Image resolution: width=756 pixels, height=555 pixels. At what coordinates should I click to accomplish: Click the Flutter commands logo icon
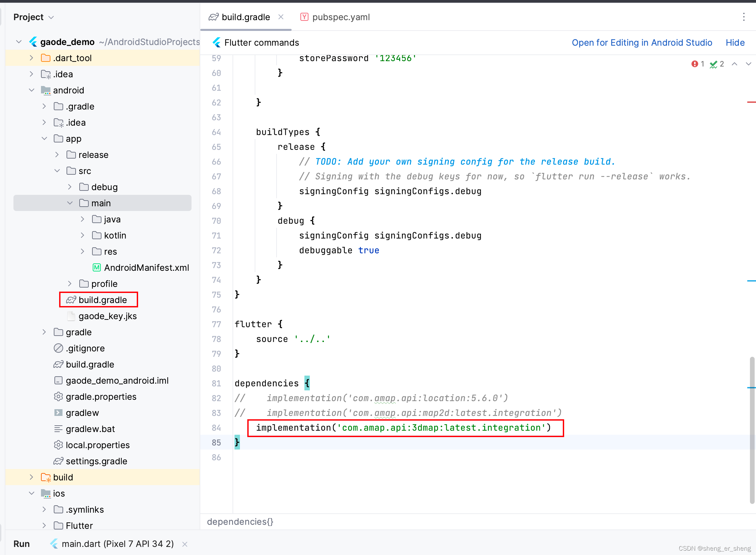(217, 43)
